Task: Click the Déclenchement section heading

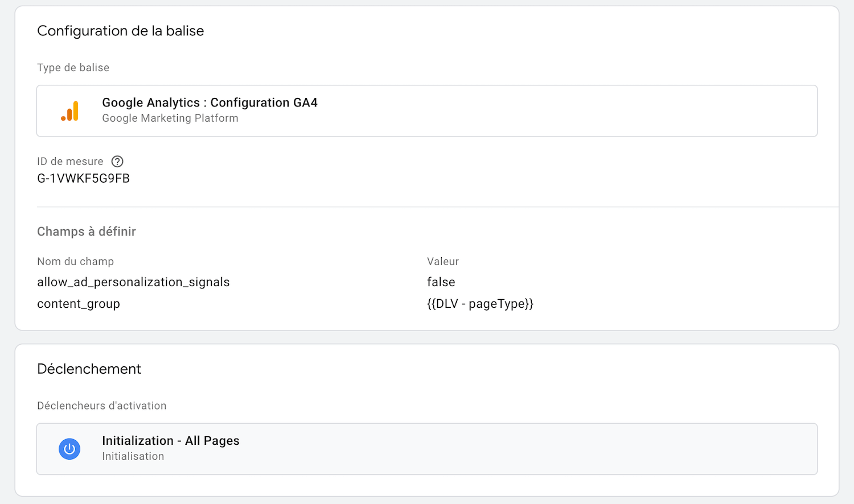Action: [x=89, y=369]
